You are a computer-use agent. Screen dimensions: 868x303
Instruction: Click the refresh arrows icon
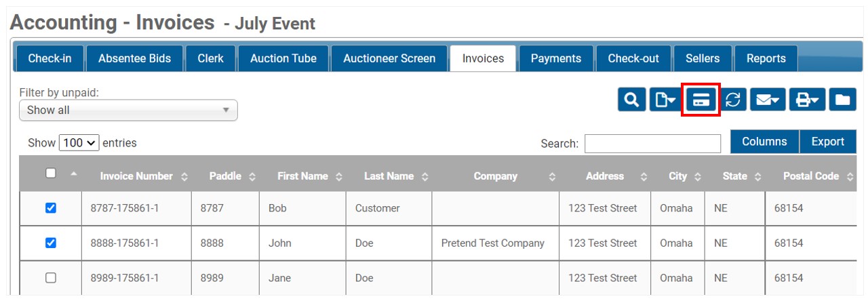[732, 100]
